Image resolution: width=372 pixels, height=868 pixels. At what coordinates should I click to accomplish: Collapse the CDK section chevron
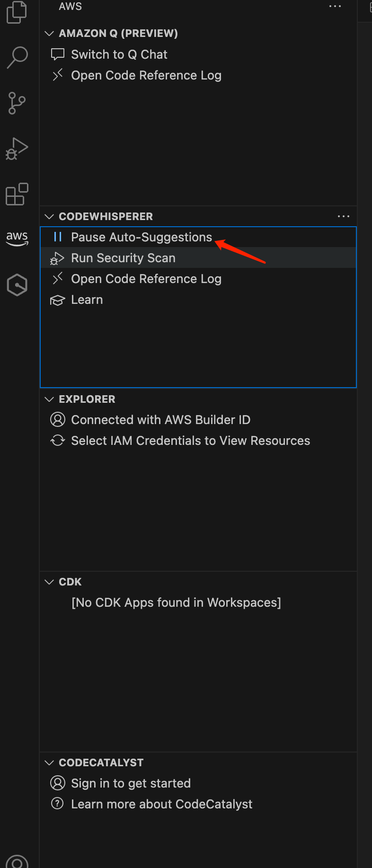[x=49, y=582]
